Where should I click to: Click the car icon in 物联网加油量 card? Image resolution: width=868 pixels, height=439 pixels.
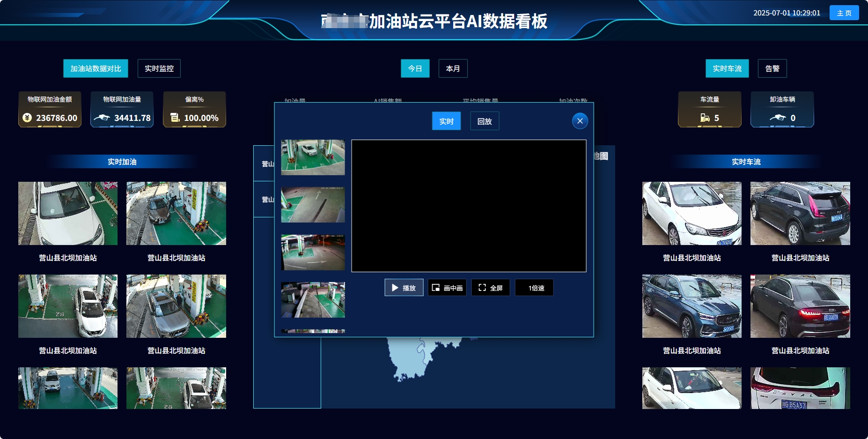tap(102, 118)
